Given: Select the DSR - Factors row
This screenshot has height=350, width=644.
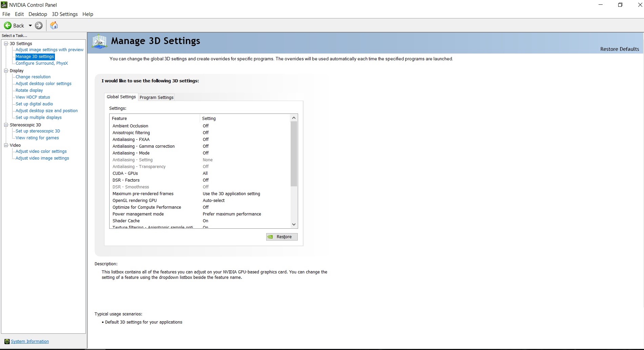Looking at the screenshot, I should coord(200,180).
